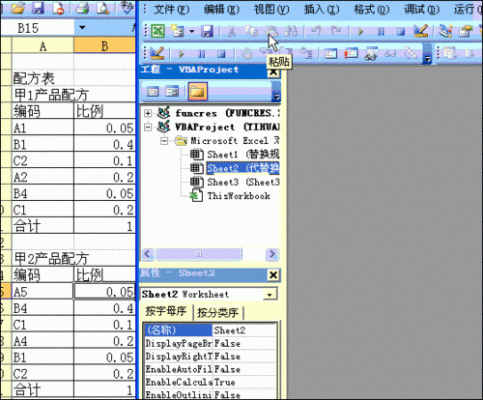Image resolution: width=483 pixels, height=400 pixels.
Task: Open the 调试(D) menu
Action: pos(422,9)
